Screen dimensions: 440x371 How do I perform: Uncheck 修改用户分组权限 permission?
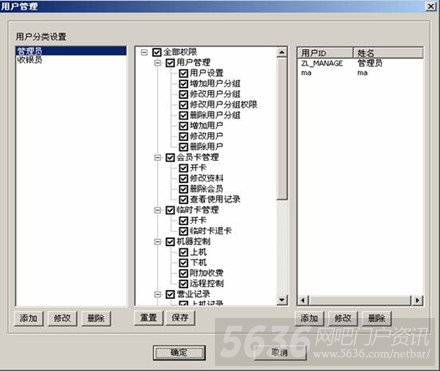(x=183, y=105)
